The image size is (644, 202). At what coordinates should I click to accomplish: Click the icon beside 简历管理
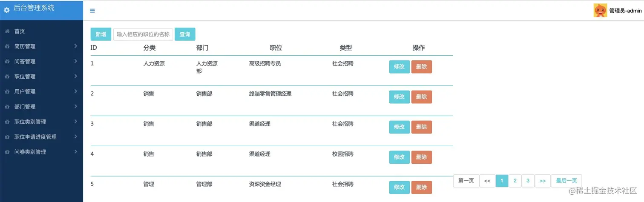click(x=7, y=46)
